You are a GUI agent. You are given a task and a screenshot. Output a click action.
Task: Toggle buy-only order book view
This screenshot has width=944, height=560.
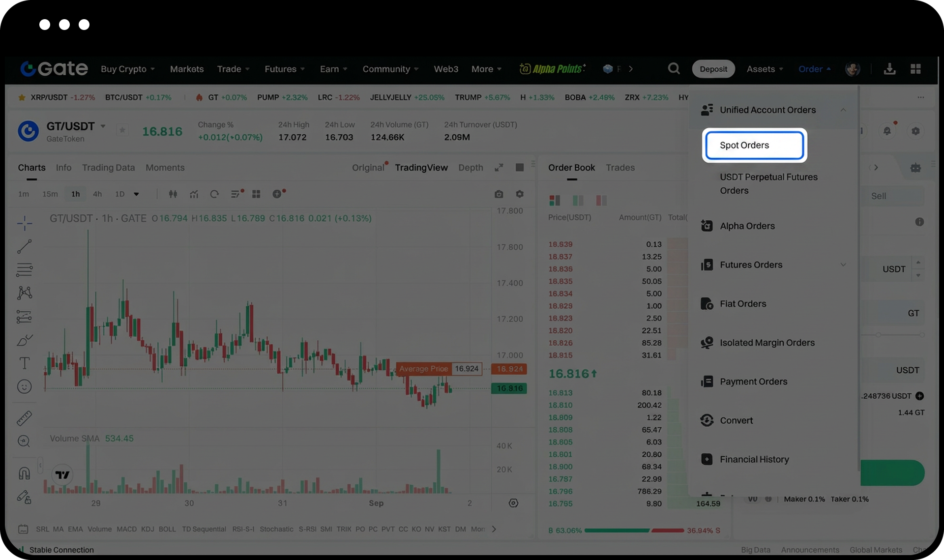578,200
